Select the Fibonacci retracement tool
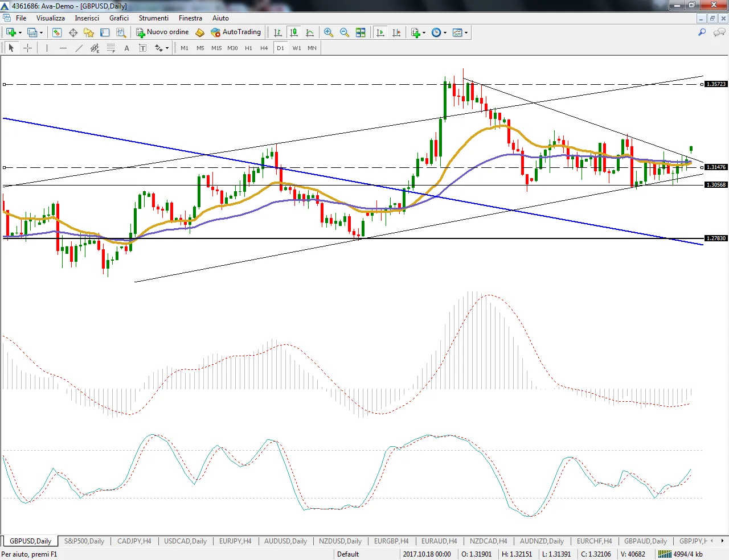729x560 pixels. (x=110, y=48)
